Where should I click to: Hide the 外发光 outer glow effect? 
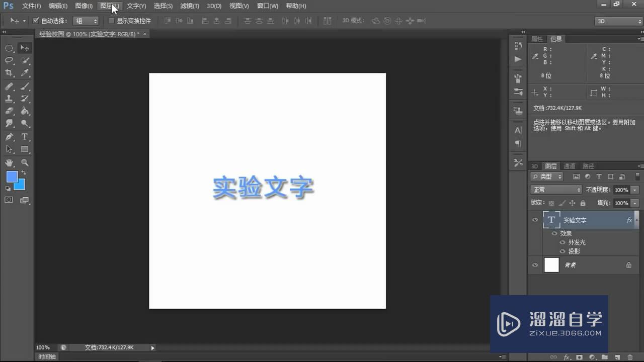562,242
